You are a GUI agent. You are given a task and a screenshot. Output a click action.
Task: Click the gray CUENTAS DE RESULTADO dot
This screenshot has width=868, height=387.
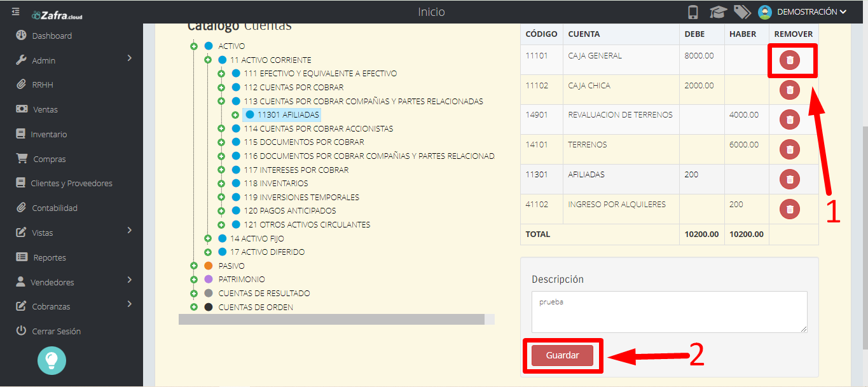(209, 294)
